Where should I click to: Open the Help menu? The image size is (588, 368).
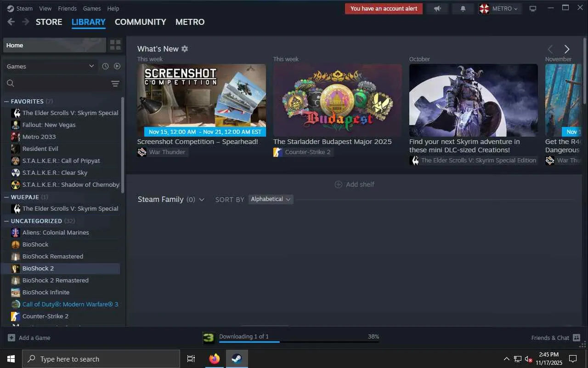tap(113, 8)
